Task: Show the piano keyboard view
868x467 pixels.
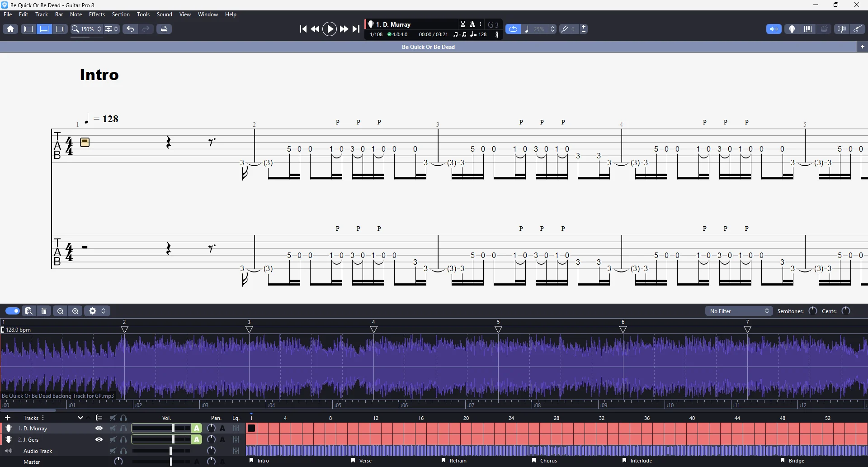Action: coord(808,29)
